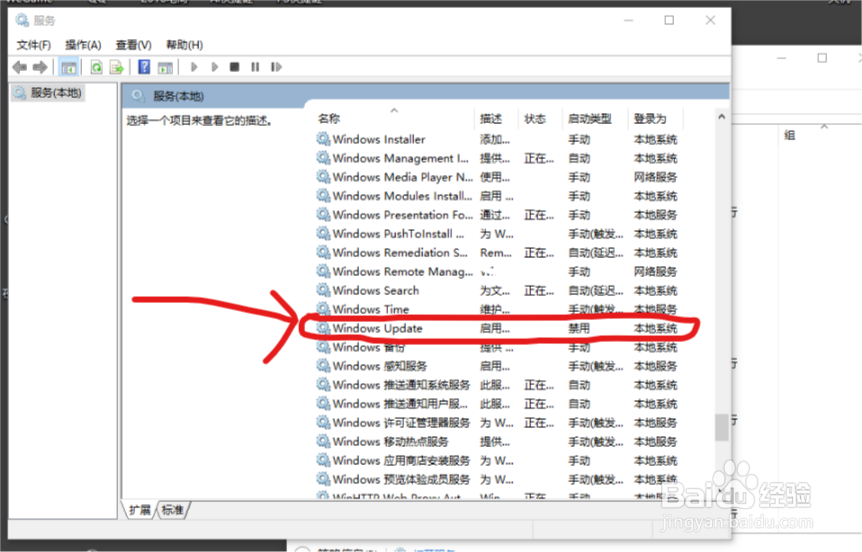Select the Windows 感知服务 row

tap(498, 366)
